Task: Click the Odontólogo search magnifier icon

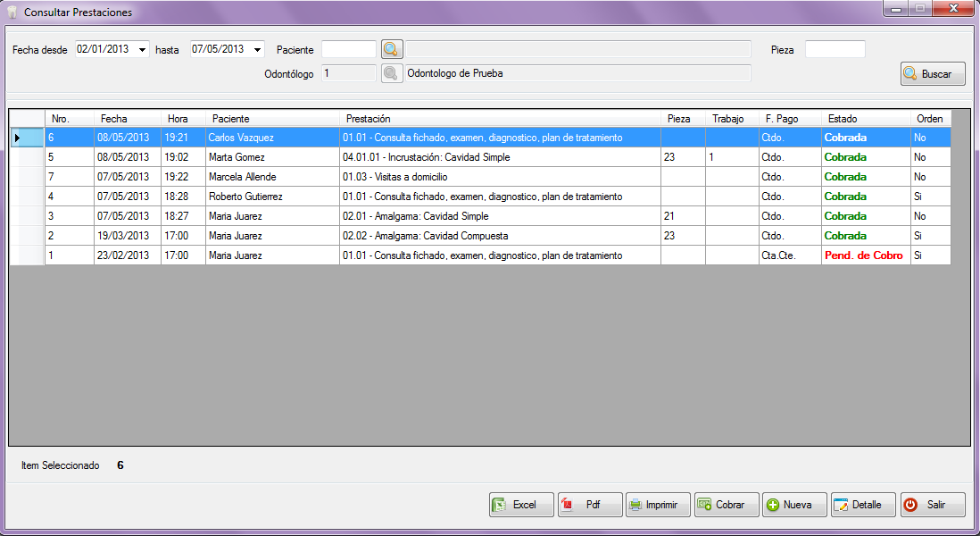Action: pyautogui.click(x=392, y=73)
